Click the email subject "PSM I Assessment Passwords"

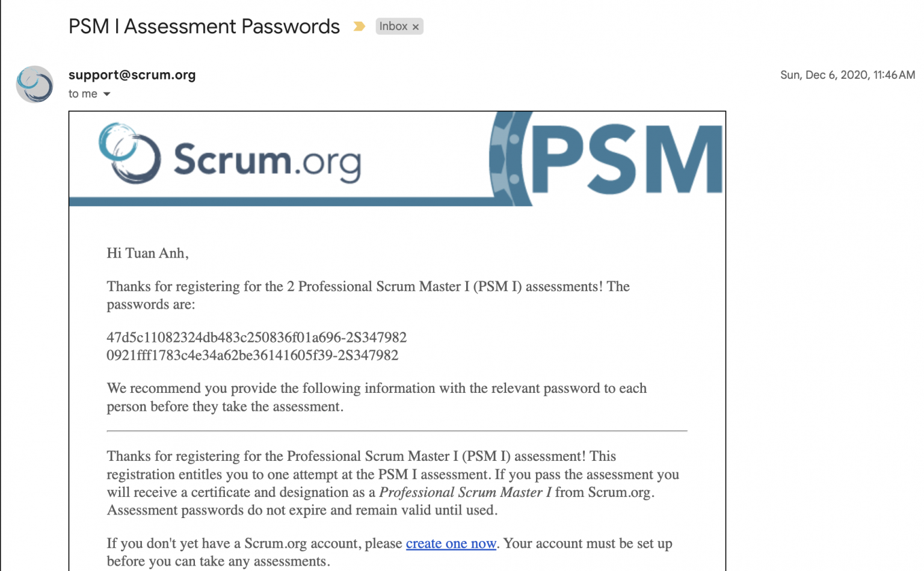(204, 26)
